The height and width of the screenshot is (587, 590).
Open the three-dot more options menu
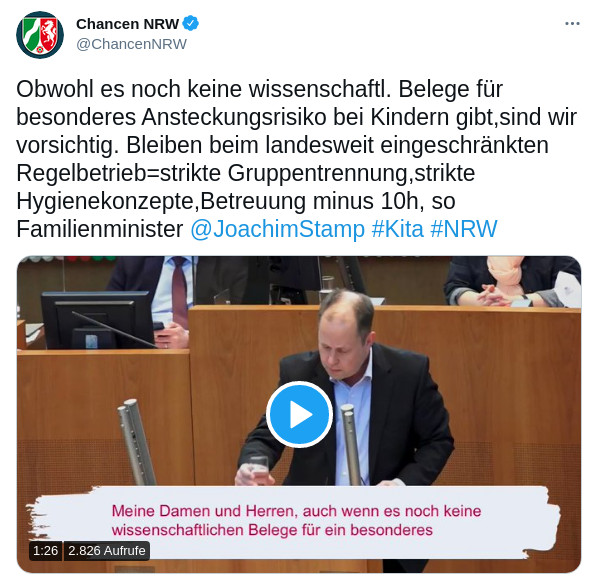572,24
